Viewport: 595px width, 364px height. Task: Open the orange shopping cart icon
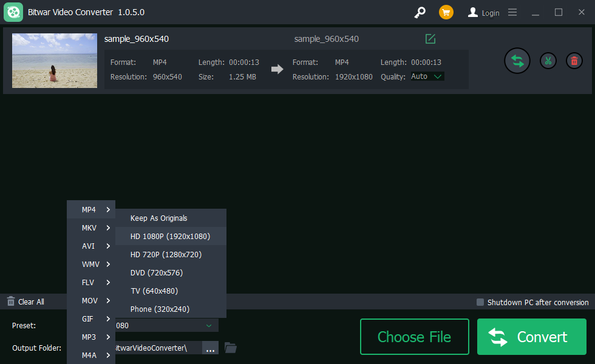point(446,13)
